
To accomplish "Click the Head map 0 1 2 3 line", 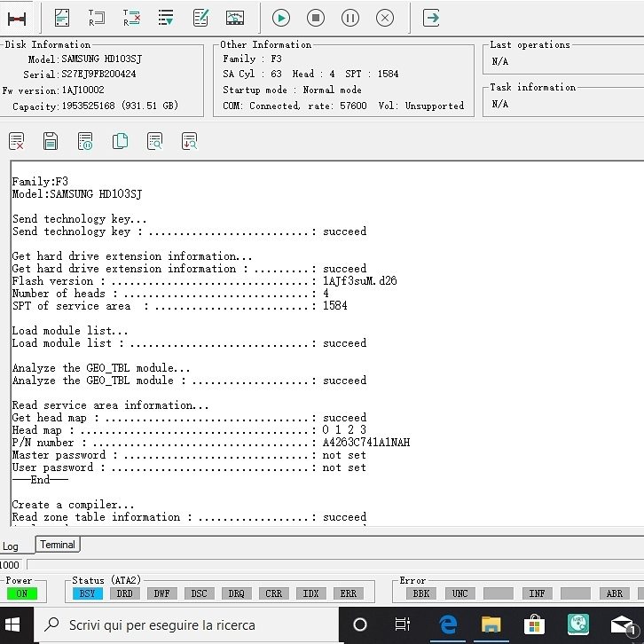I will click(189, 430).
